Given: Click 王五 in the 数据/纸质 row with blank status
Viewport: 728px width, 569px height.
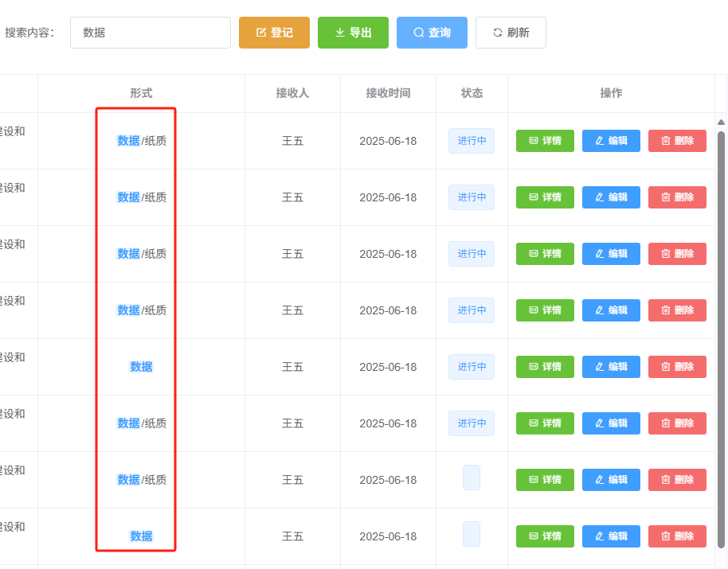Looking at the screenshot, I should pyautogui.click(x=292, y=480).
